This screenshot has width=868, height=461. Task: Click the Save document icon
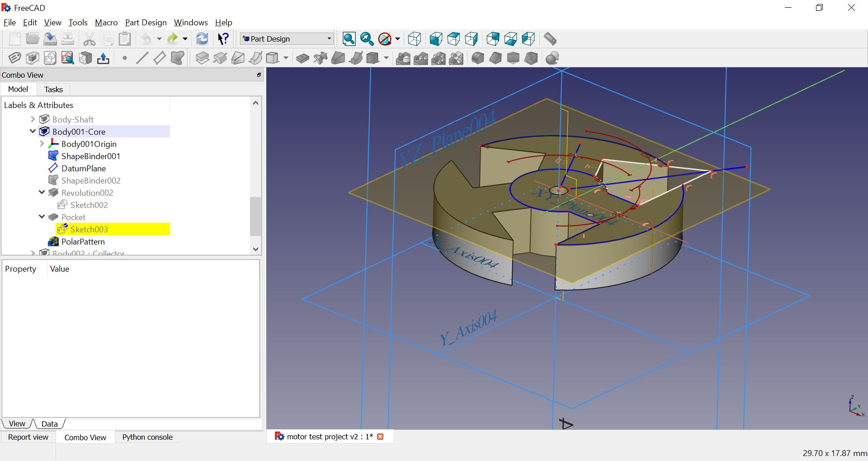pos(50,39)
